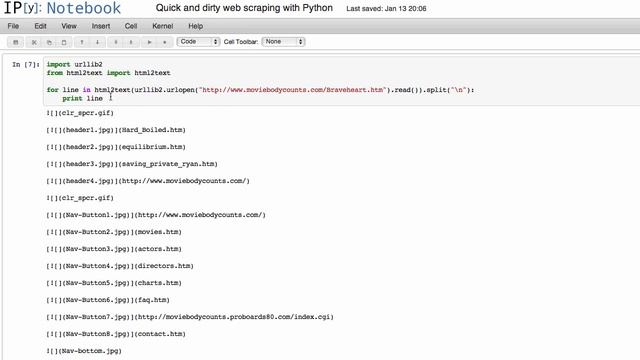Open the Edit menu
The width and height of the screenshot is (640, 360).
point(40,26)
